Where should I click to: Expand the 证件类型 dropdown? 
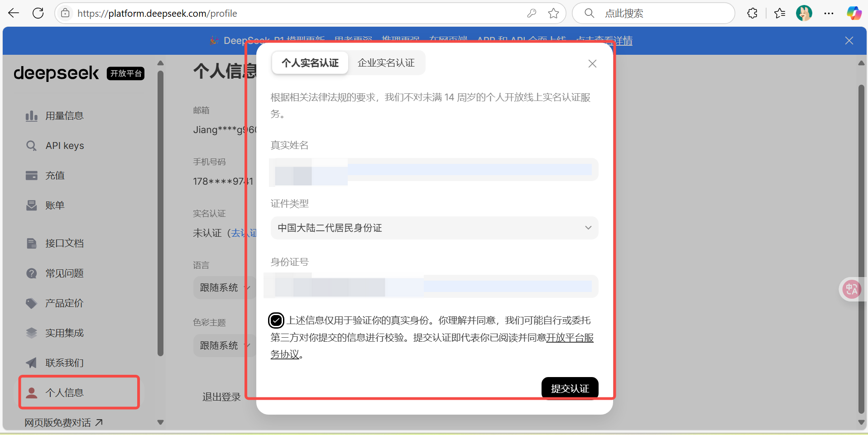pyautogui.click(x=434, y=228)
